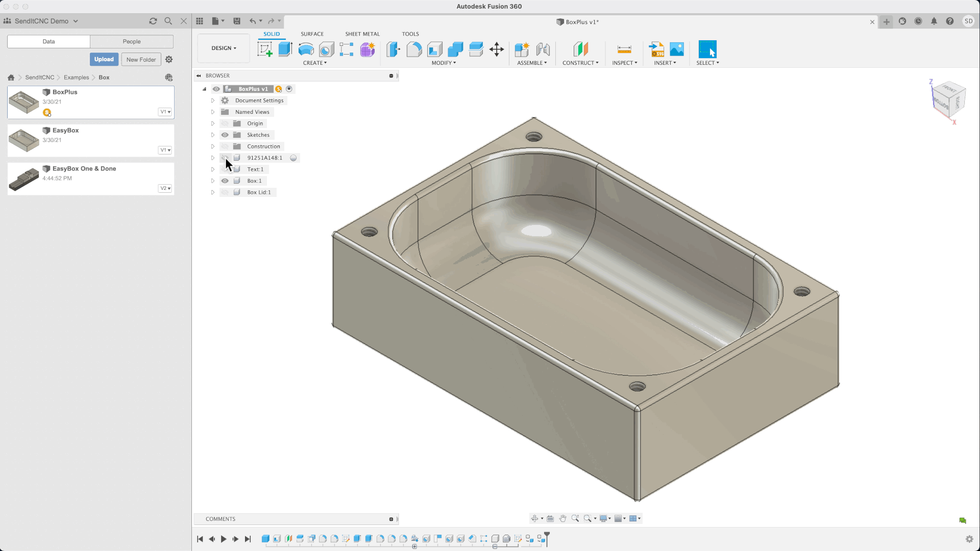The height and width of the screenshot is (551, 980).
Task: Expand the 91251A148:1 component tree
Action: pyautogui.click(x=213, y=158)
